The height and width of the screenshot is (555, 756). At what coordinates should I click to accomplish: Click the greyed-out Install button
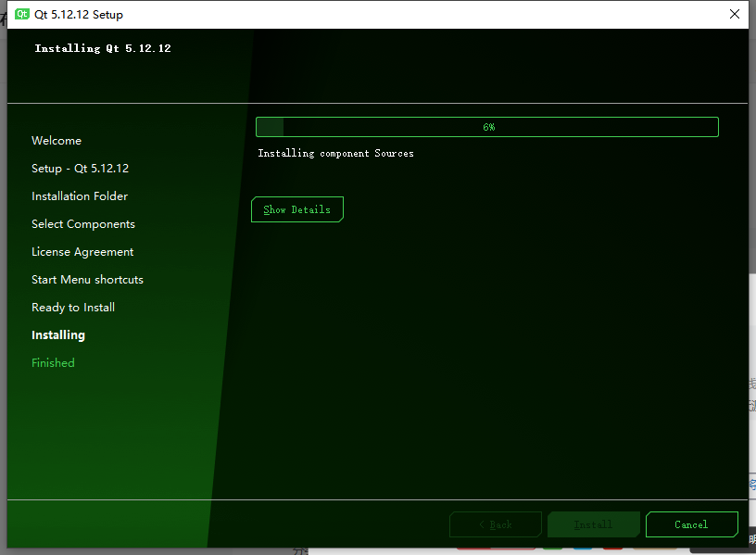594,524
